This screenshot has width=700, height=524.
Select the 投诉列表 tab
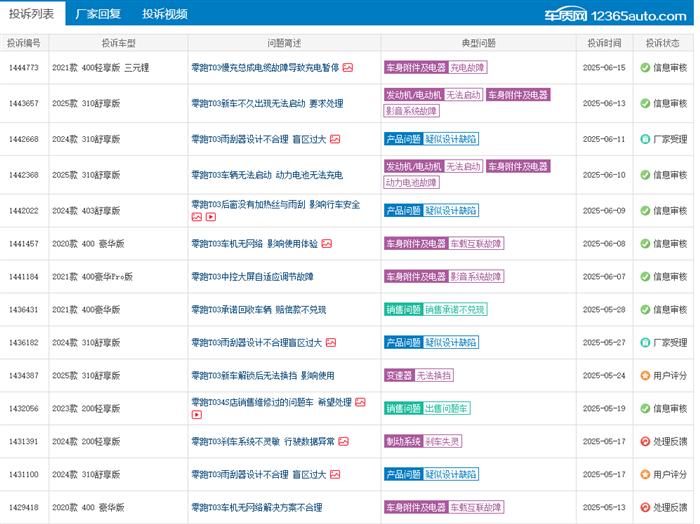click(32, 13)
